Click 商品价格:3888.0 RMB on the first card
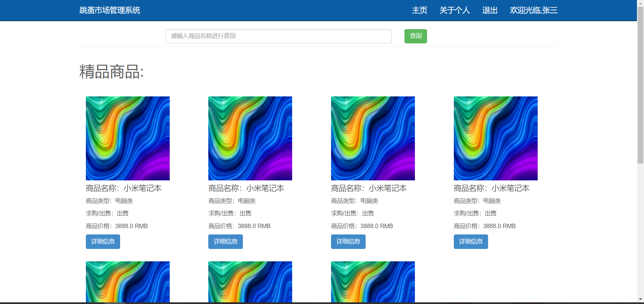 point(117,226)
